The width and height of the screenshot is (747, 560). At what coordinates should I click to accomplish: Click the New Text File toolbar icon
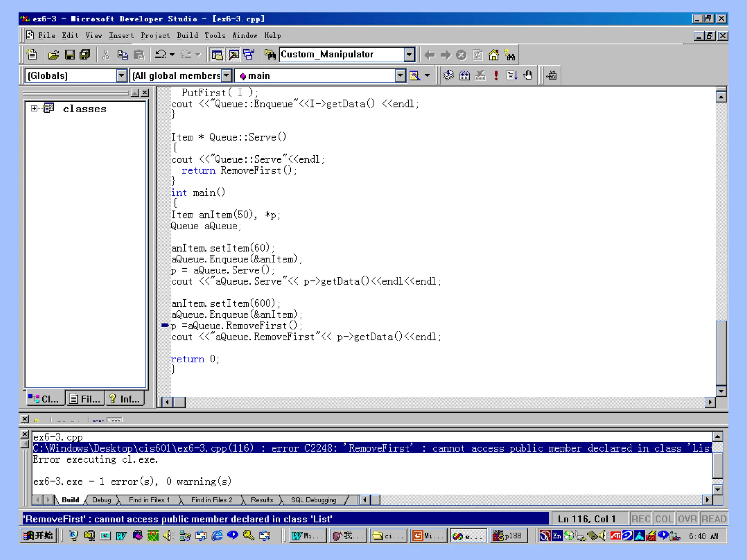[x=32, y=55]
